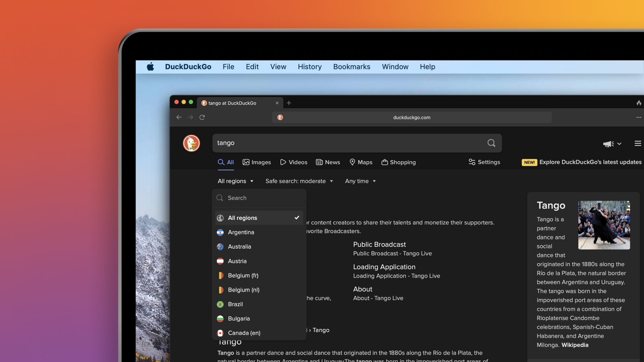Open Shopping search results

tap(398, 162)
